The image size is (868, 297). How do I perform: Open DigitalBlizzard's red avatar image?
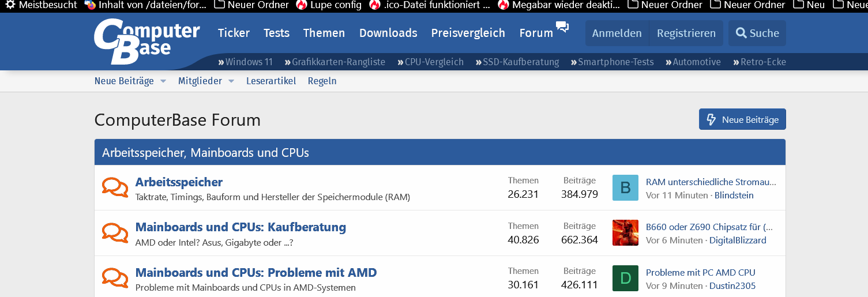625,232
